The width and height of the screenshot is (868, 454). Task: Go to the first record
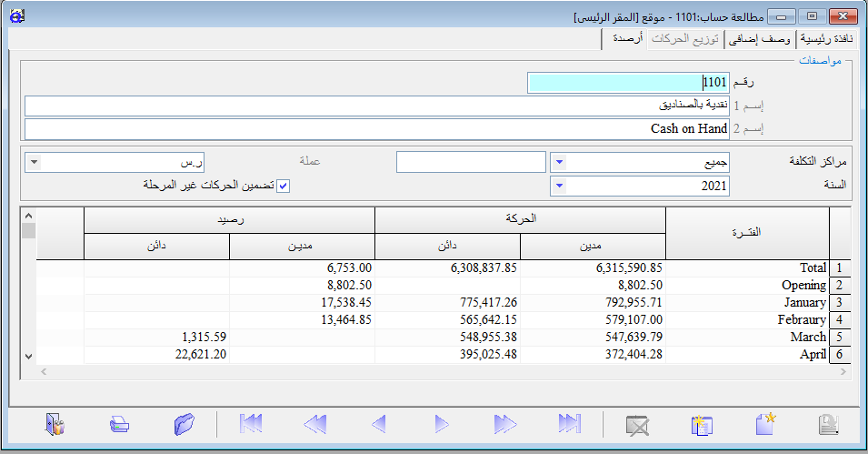coord(251,424)
